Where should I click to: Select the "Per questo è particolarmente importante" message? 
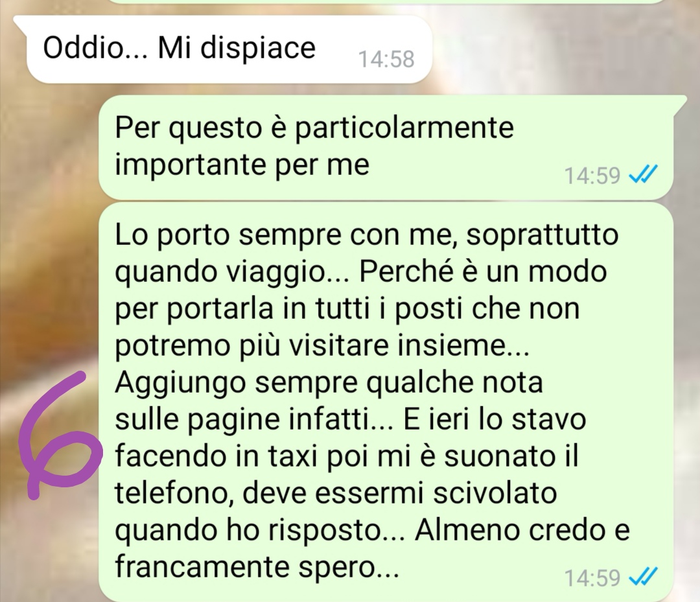(386, 147)
